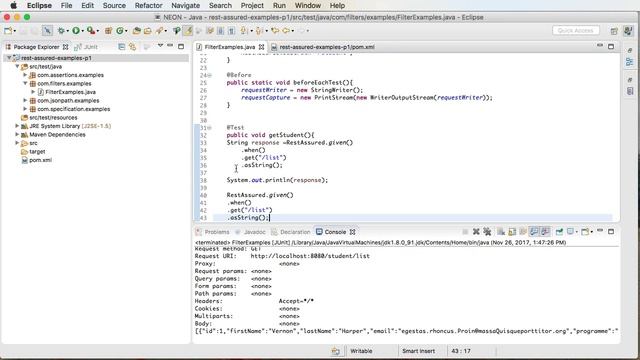The width and height of the screenshot is (640, 360).
Task: Toggle Link with Editor in Package Explorer
Action: point(132,47)
